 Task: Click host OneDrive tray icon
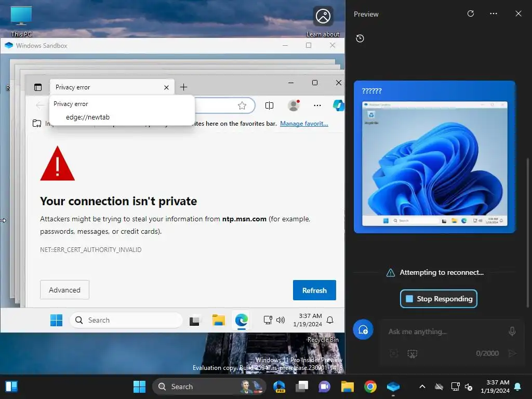tap(439, 387)
